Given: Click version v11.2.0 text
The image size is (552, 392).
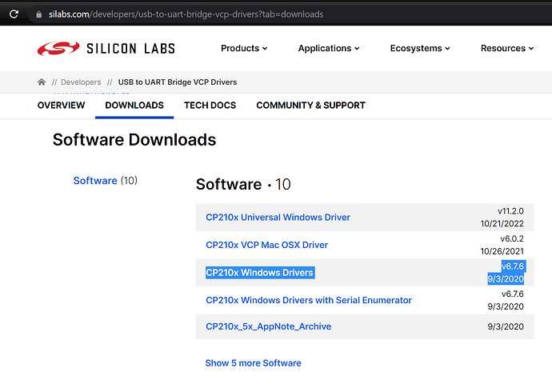Looking at the screenshot, I should pos(510,211).
